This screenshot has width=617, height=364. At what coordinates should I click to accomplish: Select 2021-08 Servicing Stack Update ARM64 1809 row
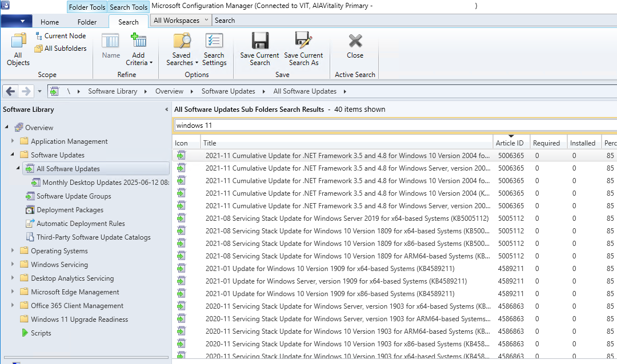[x=395, y=256]
